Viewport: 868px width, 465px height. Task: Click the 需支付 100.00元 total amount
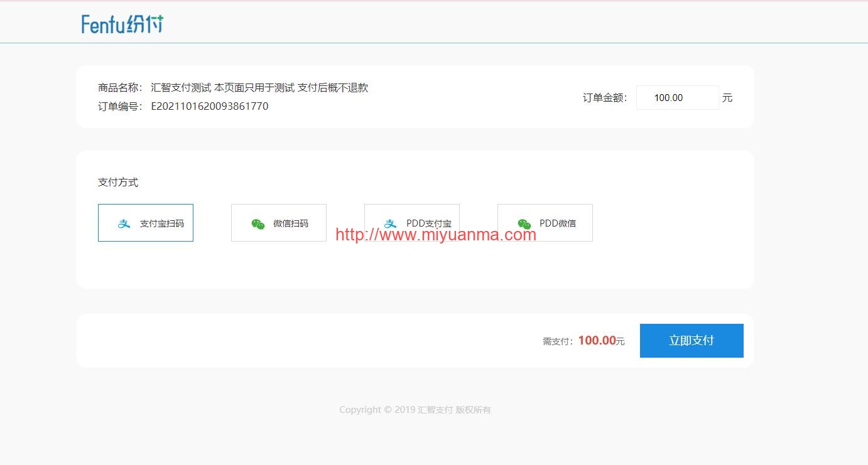pyautogui.click(x=583, y=341)
